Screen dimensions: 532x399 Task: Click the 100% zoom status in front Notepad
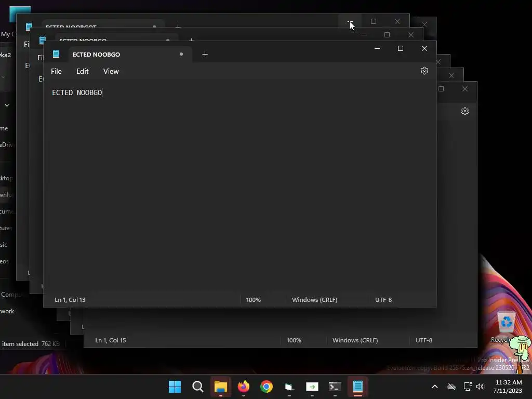[x=254, y=300]
